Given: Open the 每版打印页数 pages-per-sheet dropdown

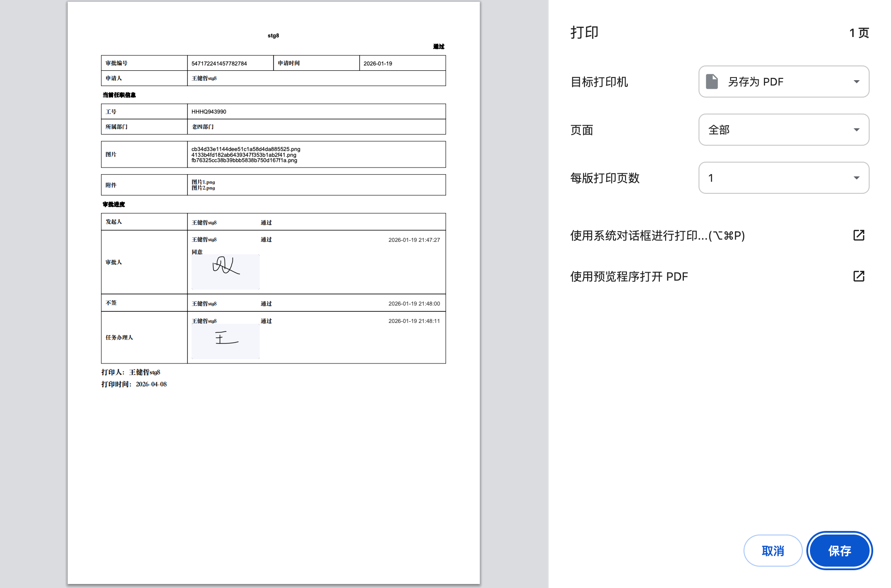Looking at the screenshot, I should (784, 178).
